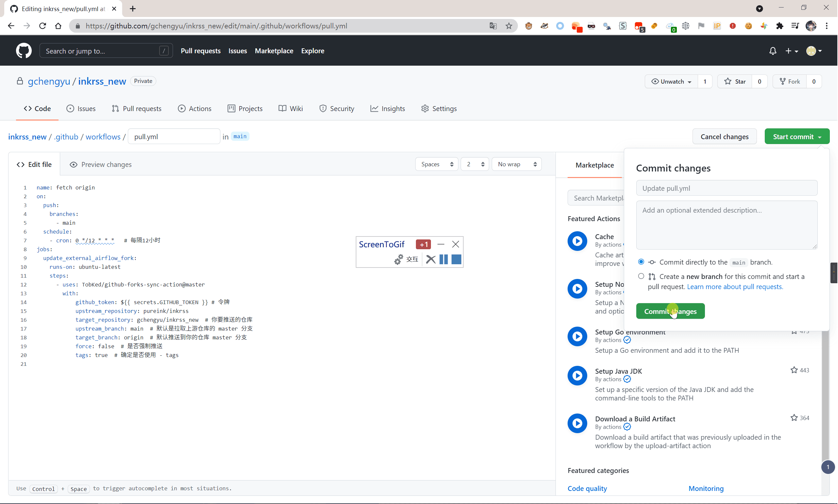Open the Unwatch dropdown
This screenshot has width=838, height=504.
point(672,82)
